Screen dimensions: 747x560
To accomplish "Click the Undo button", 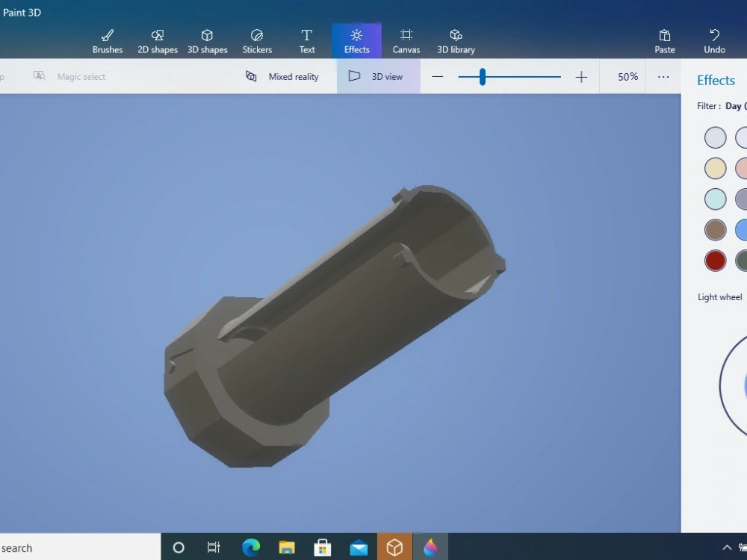I will point(714,40).
